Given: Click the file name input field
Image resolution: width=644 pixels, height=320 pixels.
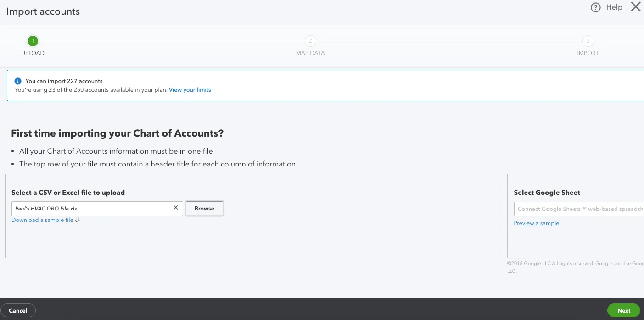Looking at the screenshot, I should [97, 209].
